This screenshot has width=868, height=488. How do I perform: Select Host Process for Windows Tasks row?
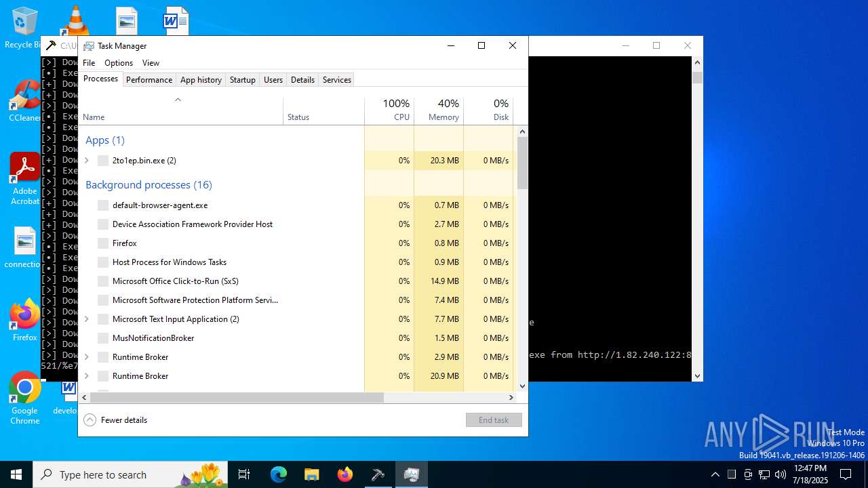pyautogui.click(x=297, y=262)
